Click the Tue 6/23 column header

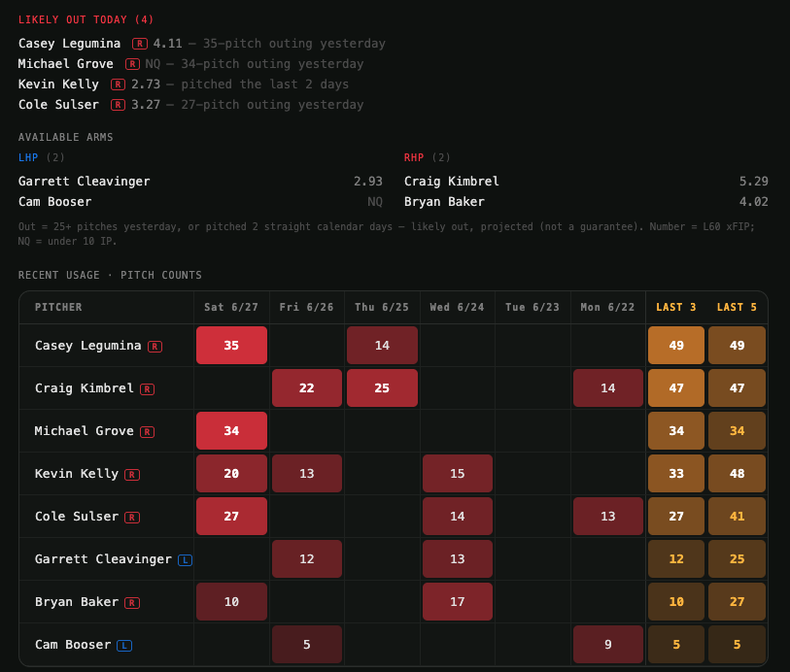(532, 307)
